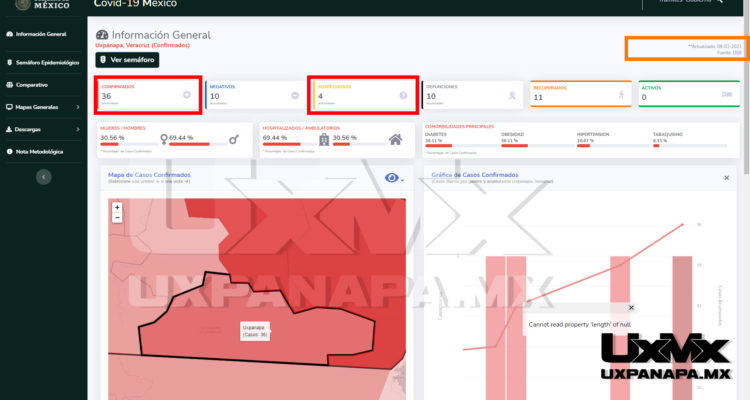
Task: Click the person icon in the Defunciones card
Action: coord(512,96)
